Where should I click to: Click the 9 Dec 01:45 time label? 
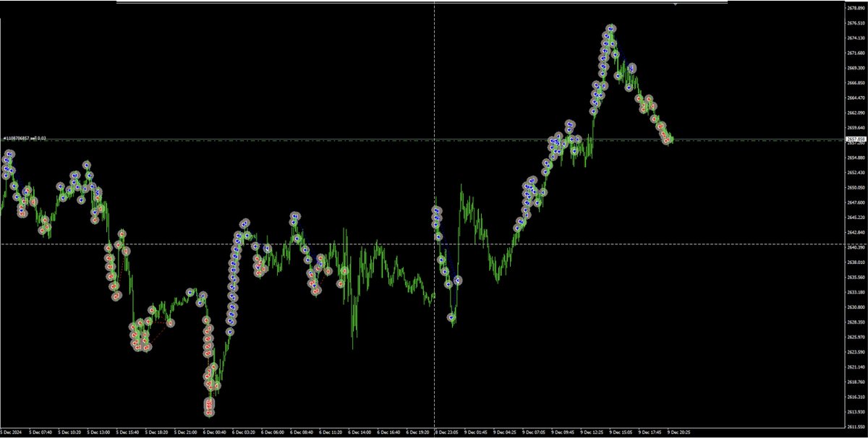click(477, 432)
